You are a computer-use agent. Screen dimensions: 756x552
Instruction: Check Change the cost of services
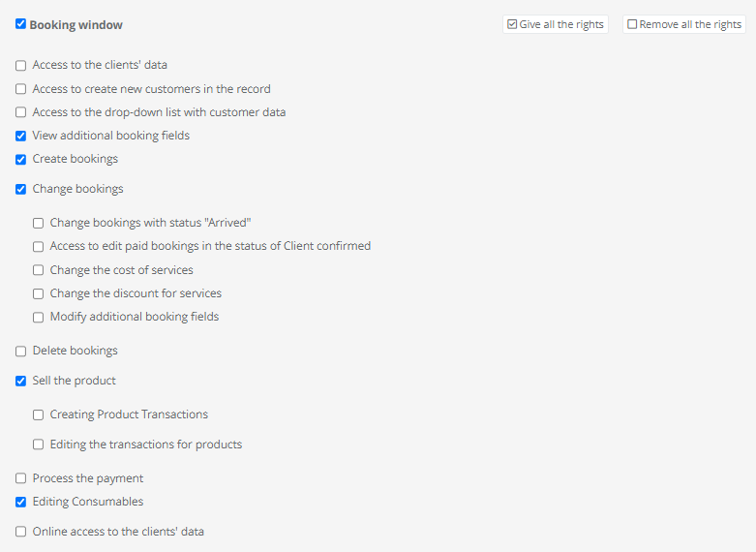39,270
